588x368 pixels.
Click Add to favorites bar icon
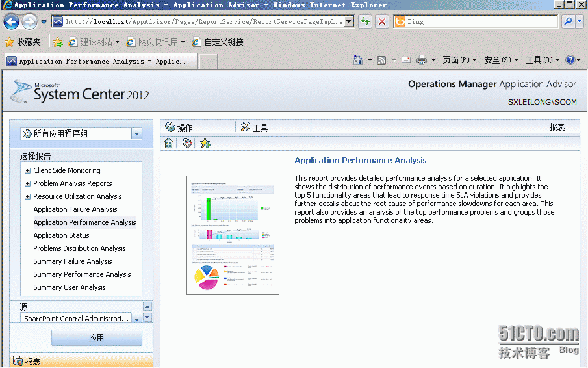[x=58, y=42]
